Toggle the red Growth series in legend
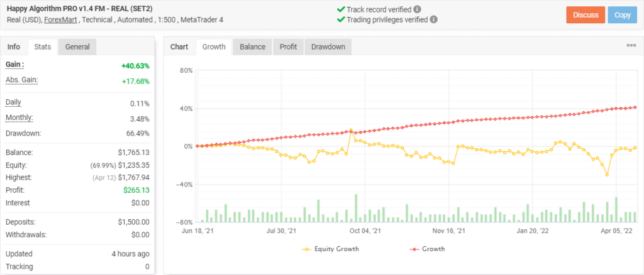The width and height of the screenshot is (644, 275). [x=427, y=249]
